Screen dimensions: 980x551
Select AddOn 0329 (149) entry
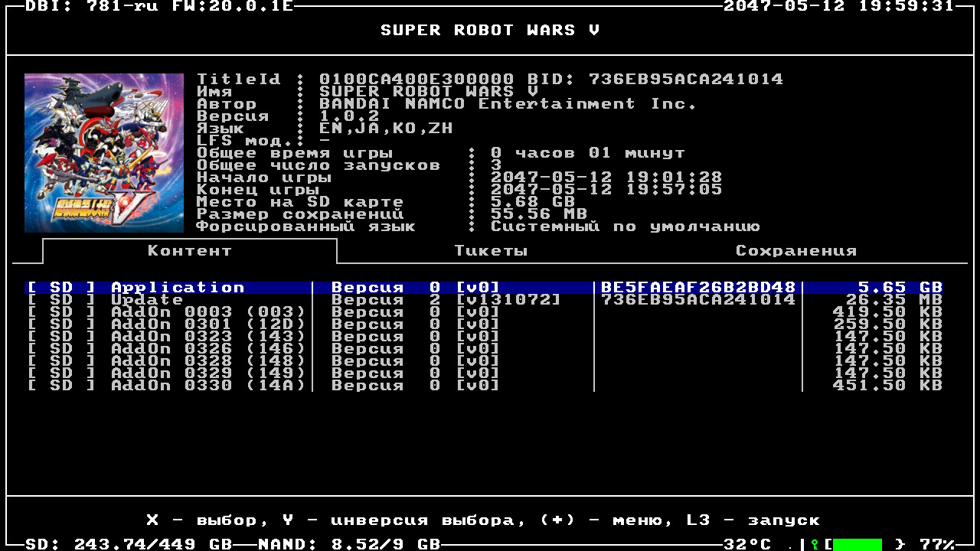point(207,373)
